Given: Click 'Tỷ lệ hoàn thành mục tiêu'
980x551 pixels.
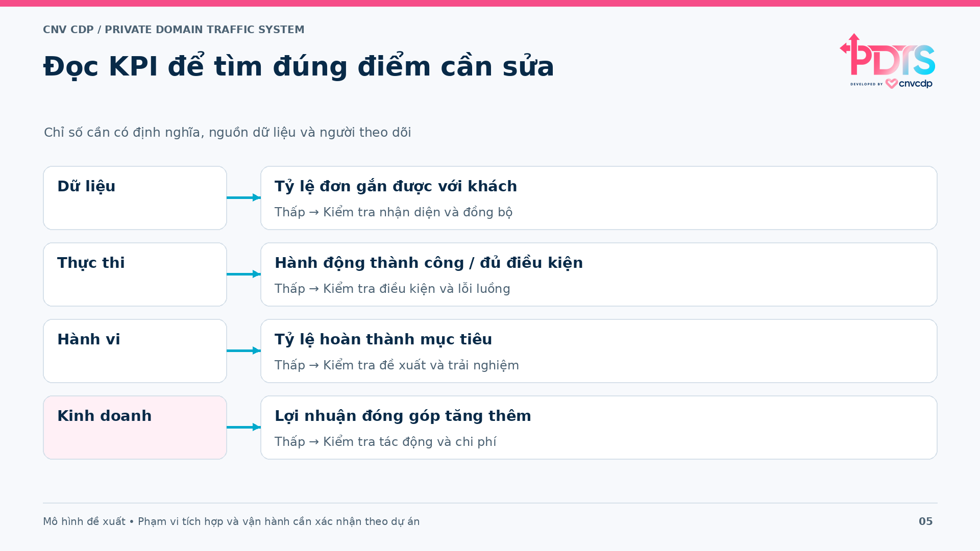Looking at the screenshot, I should click(x=383, y=340).
